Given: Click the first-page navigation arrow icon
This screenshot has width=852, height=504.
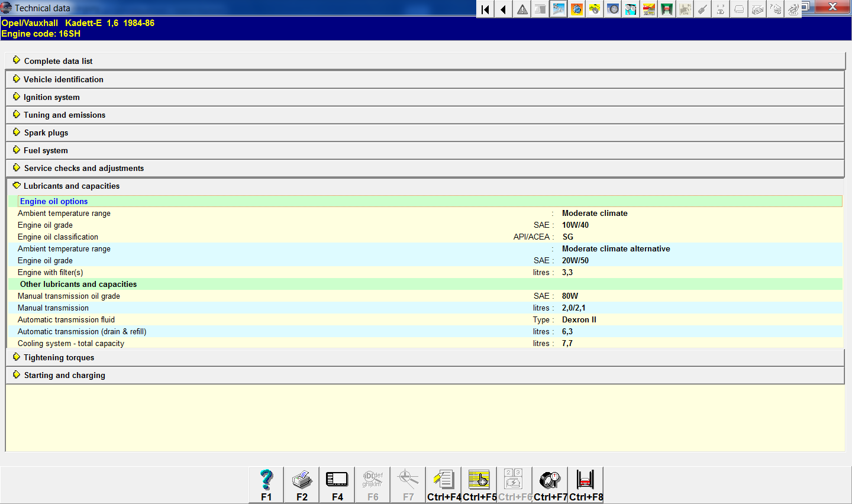Looking at the screenshot, I should [x=485, y=9].
